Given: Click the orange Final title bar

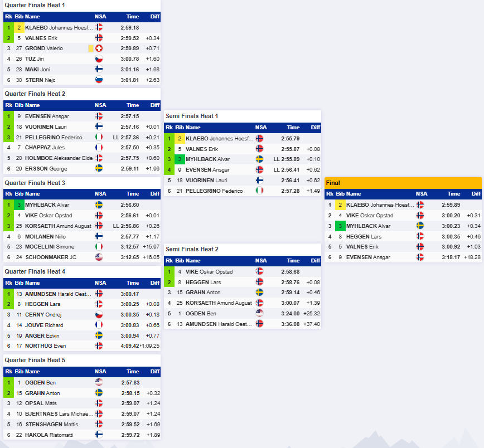Looking at the screenshot, I should [x=403, y=183].
